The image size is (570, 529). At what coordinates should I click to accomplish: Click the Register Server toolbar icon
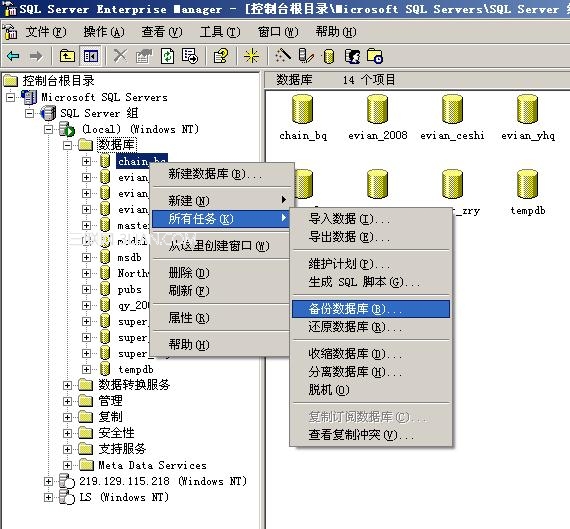pos(306,56)
